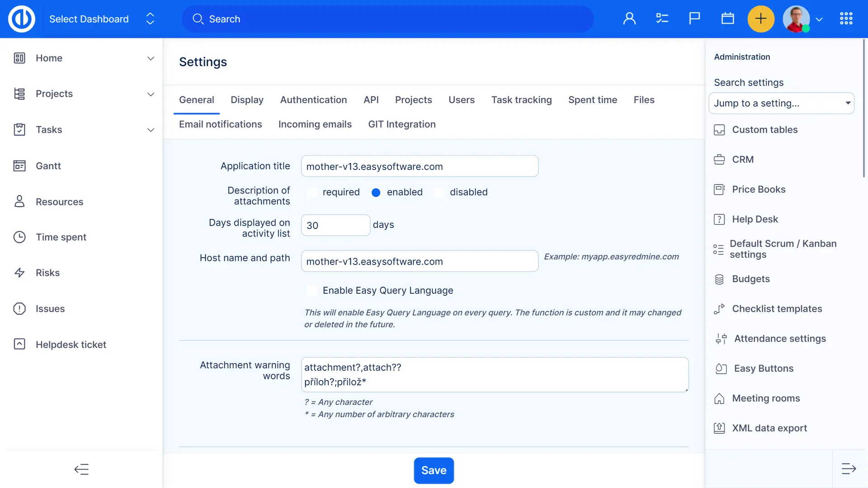Image resolution: width=868 pixels, height=488 pixels.
Task: Open Checklist templates in Administration
Action: point(777,309)
